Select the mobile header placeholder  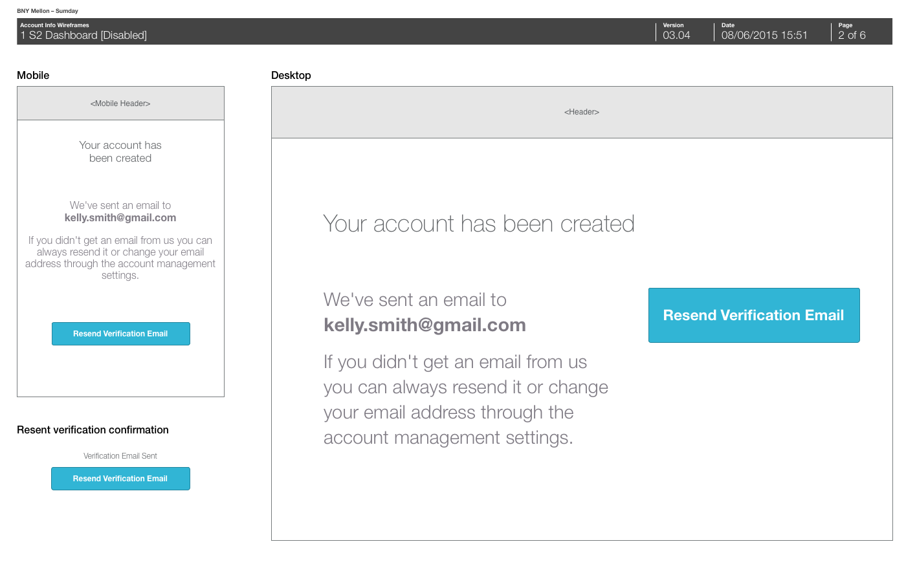tap(120, 103)
